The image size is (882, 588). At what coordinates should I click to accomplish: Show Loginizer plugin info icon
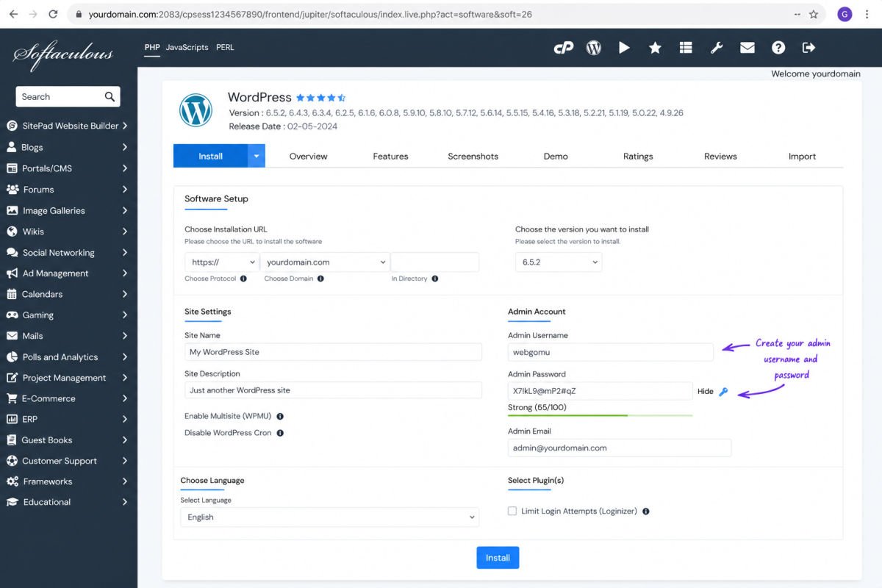645,511
